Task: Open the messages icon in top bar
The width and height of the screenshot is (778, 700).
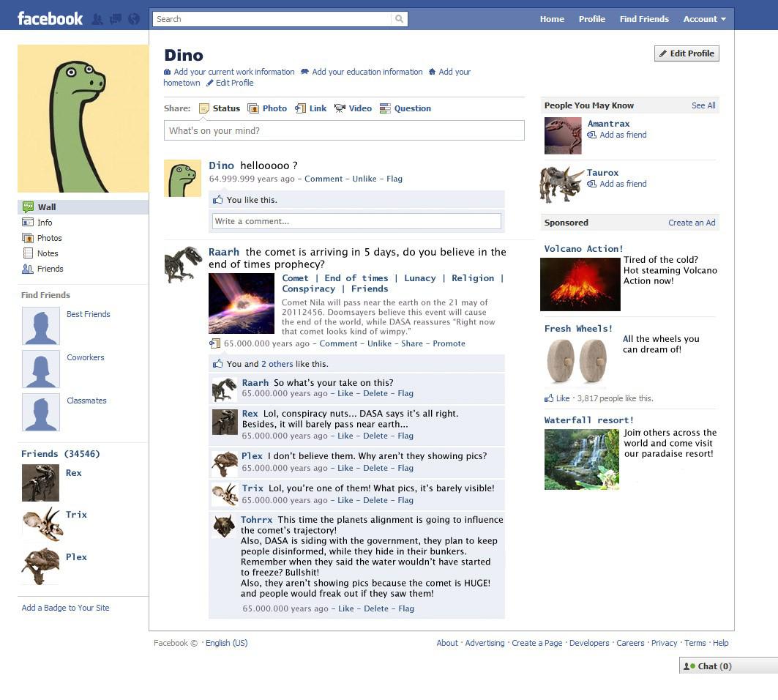Action: 116,19
